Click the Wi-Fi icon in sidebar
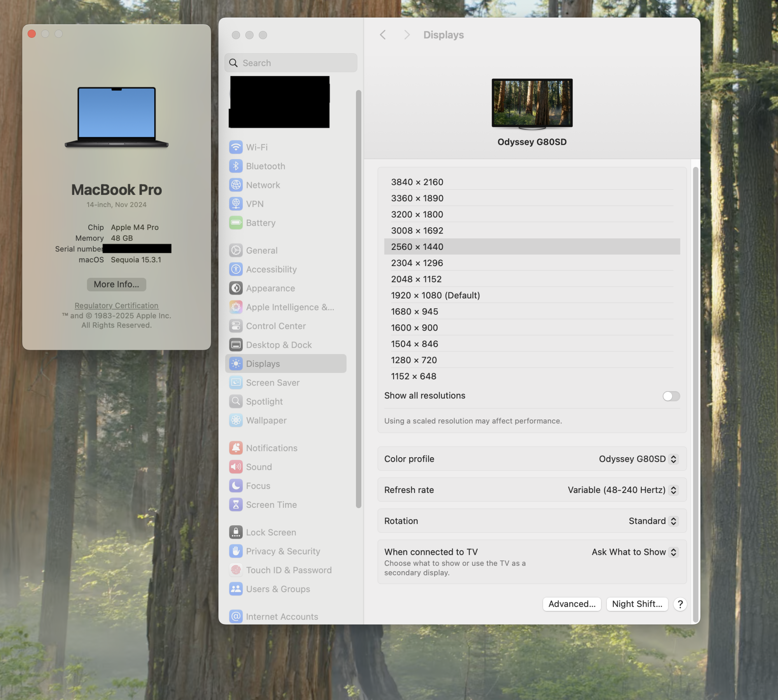778x700 pixels. point(236,147)
